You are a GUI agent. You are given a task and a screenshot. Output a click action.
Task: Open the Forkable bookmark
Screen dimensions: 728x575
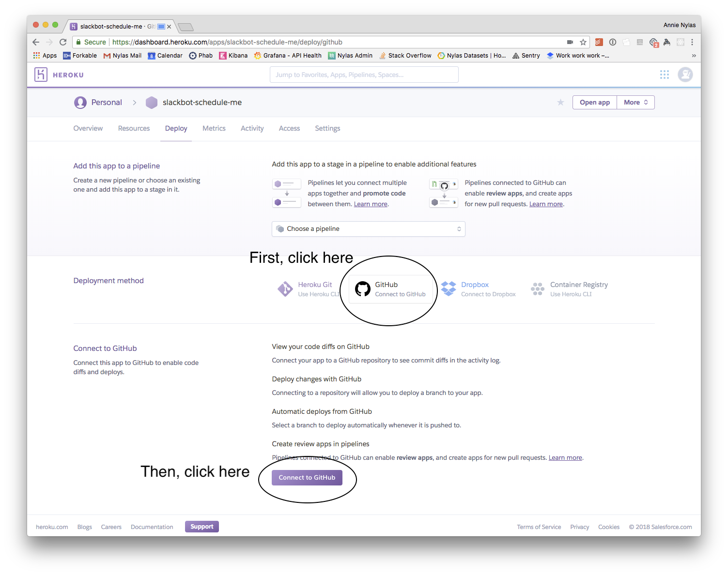click(x=80, y=56)
